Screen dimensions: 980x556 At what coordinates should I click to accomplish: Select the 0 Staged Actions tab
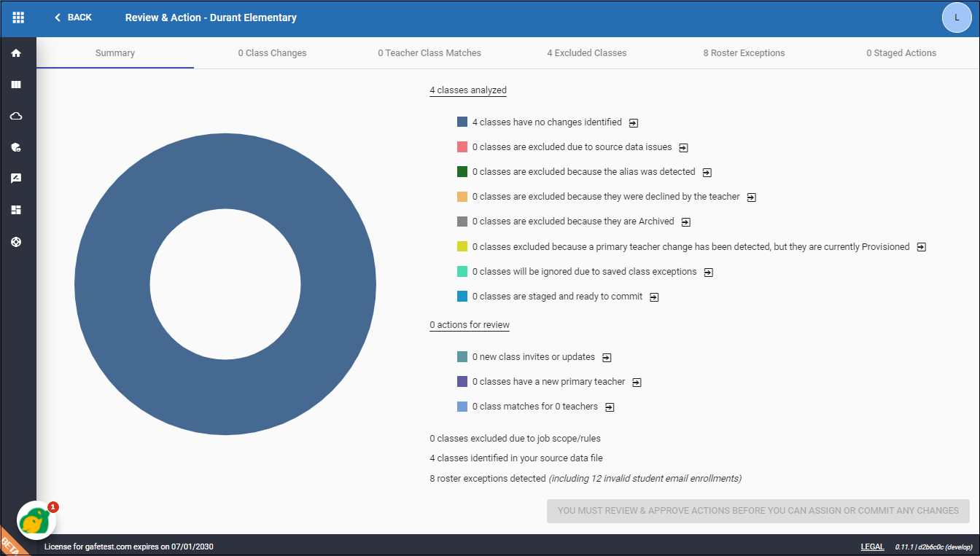(901, 53)
